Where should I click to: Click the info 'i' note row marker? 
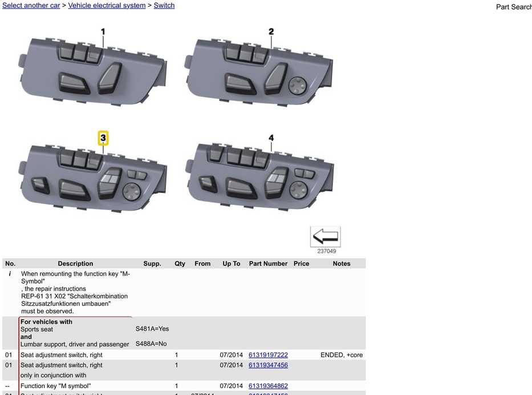click(10, 274)
